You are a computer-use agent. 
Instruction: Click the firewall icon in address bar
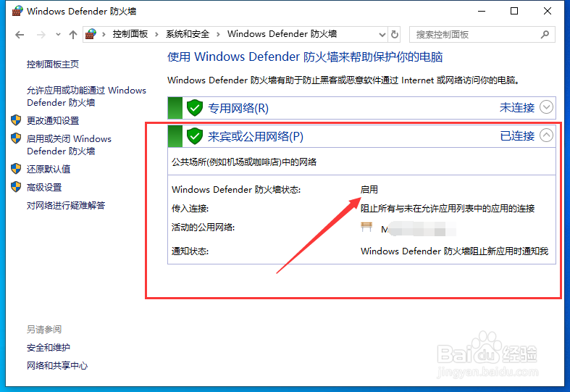(x=91, y=34)
